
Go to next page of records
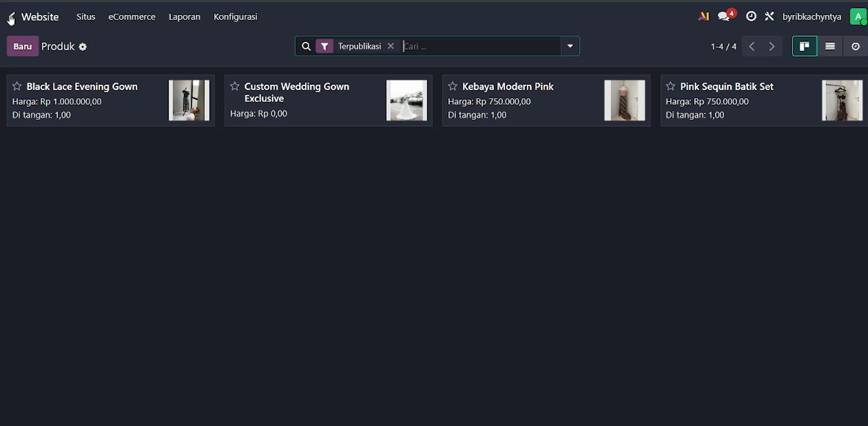point(772,46)
